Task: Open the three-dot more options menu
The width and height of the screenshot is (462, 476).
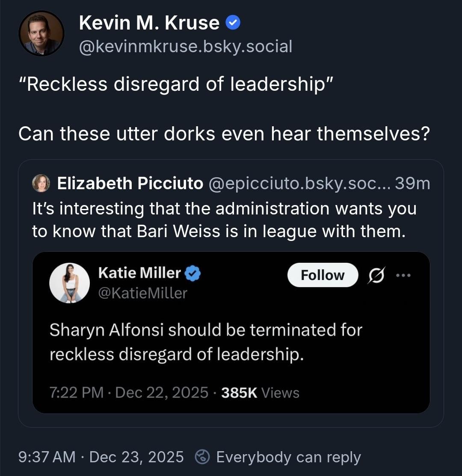Action: coord(403,275)
